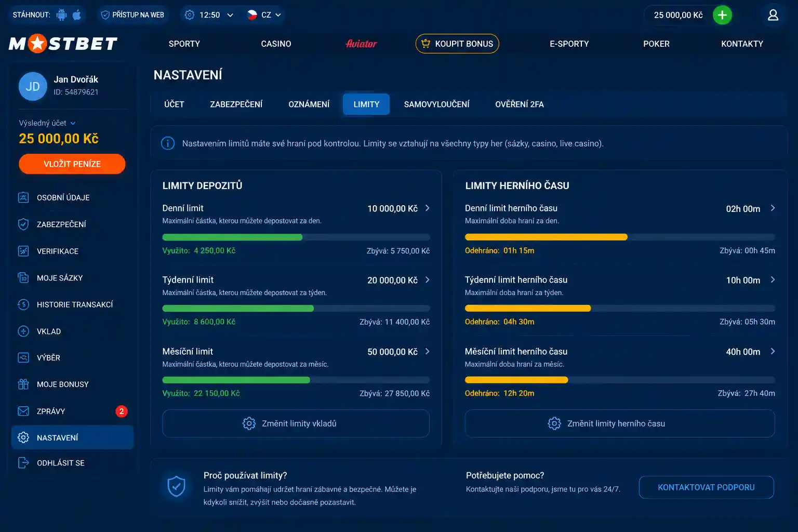The width and height of the screenshot is (798, 532).
Task: Click the unread messages badge 2
Action: pos(121,411)
